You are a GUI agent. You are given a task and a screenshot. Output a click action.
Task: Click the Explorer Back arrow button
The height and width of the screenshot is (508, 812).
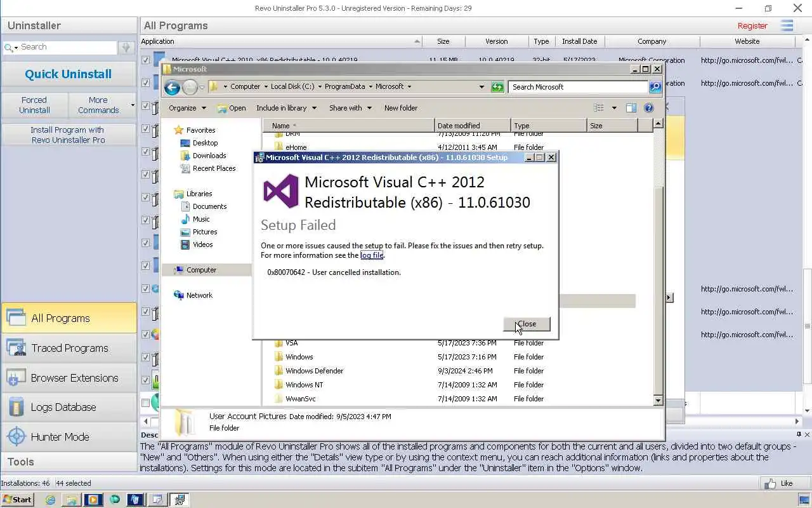coord(171,87)
